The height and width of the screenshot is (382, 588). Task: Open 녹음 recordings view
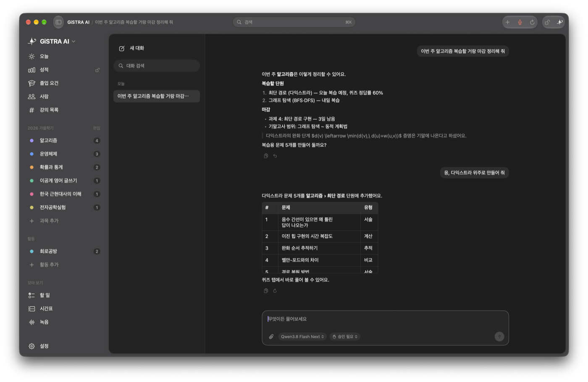64,322
